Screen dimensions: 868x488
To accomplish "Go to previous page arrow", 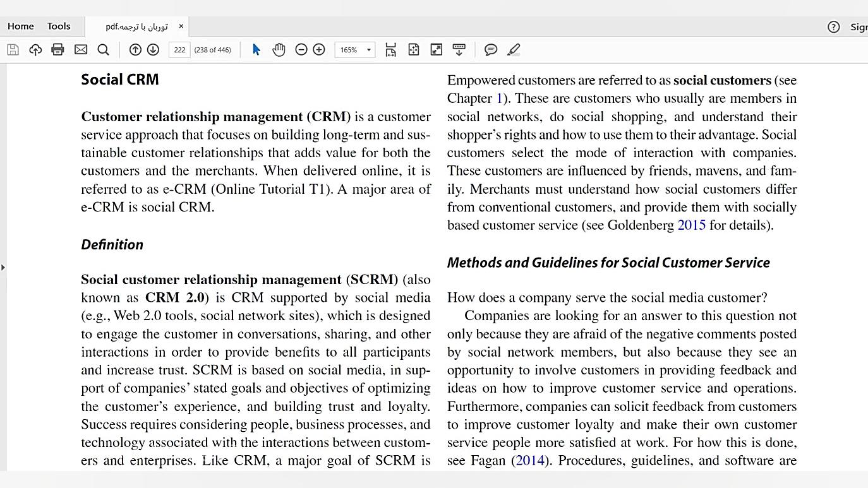I will click(x=135, y=49).
